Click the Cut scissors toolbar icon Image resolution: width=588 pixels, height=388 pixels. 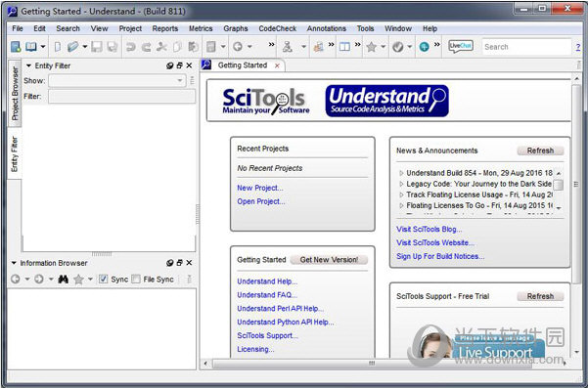coord(161,47)
